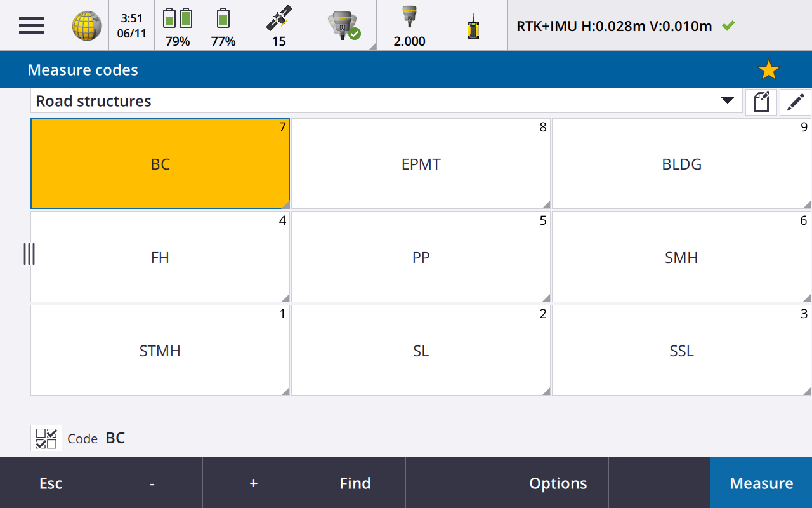Screen dimensions: 812x508
Task: Expand corner triangle on SSL button
Action: point(806,391)
